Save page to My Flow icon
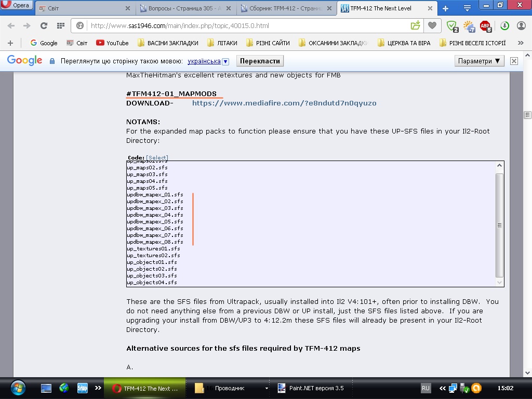The height and width of the screenshot is (399, 532). pos(415,25)
